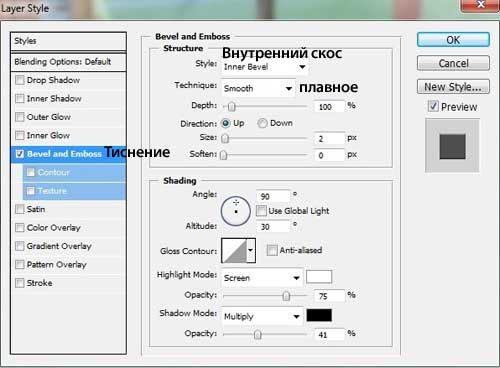Click the Size slider handle
500x368 pixels.
(225, 138)
